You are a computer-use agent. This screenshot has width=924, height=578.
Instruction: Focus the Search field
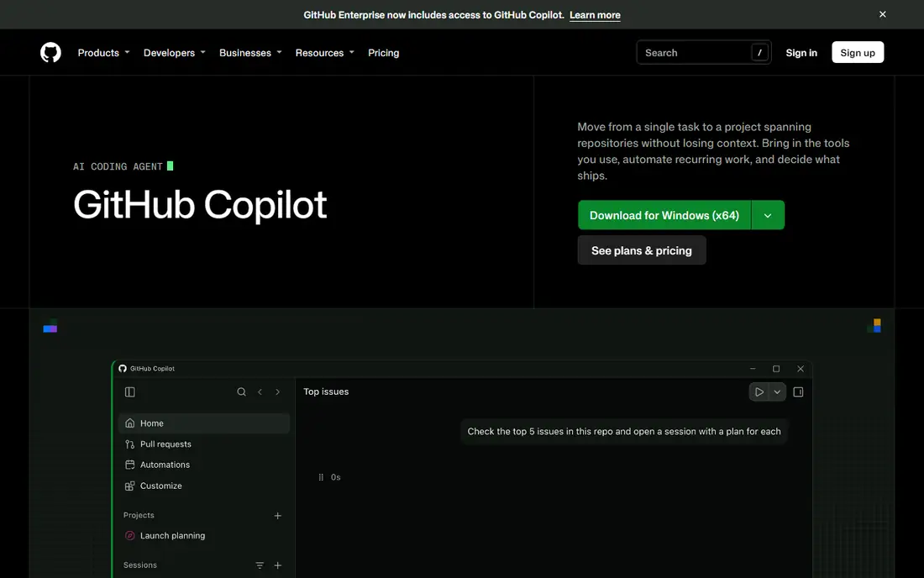coord(704,52)
